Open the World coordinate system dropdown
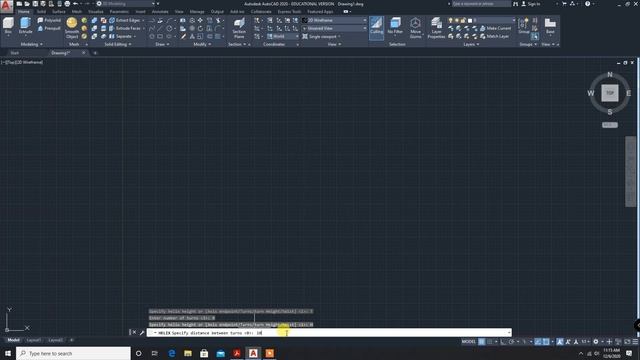Image resolution: width=640 pixels, height=360 pixels. (x=283, y=36)
